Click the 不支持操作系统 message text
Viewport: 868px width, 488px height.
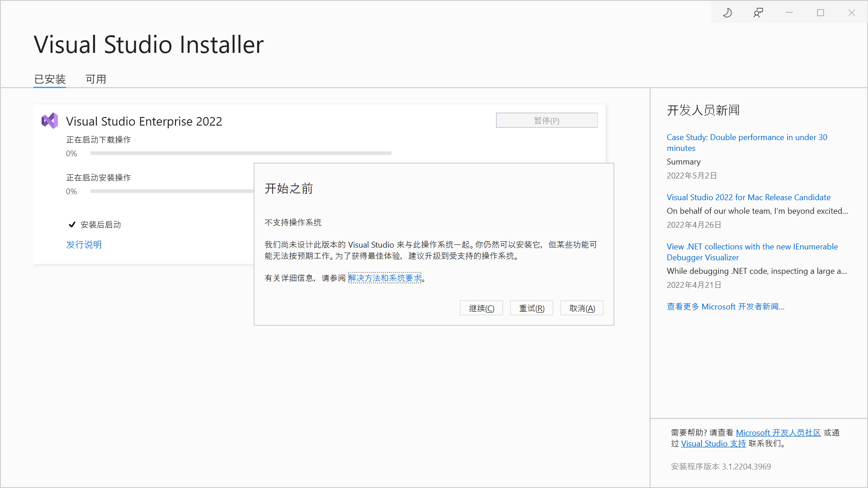click(293, 222)
